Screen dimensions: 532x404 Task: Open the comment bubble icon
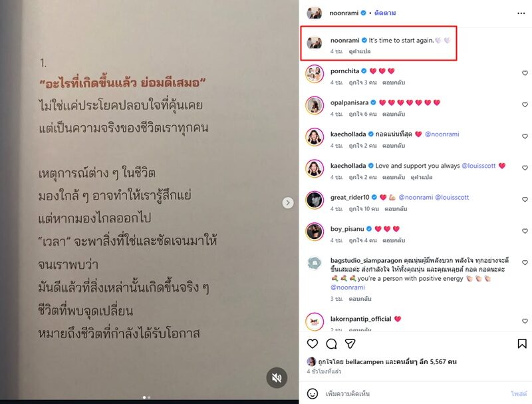click(331, 344)
